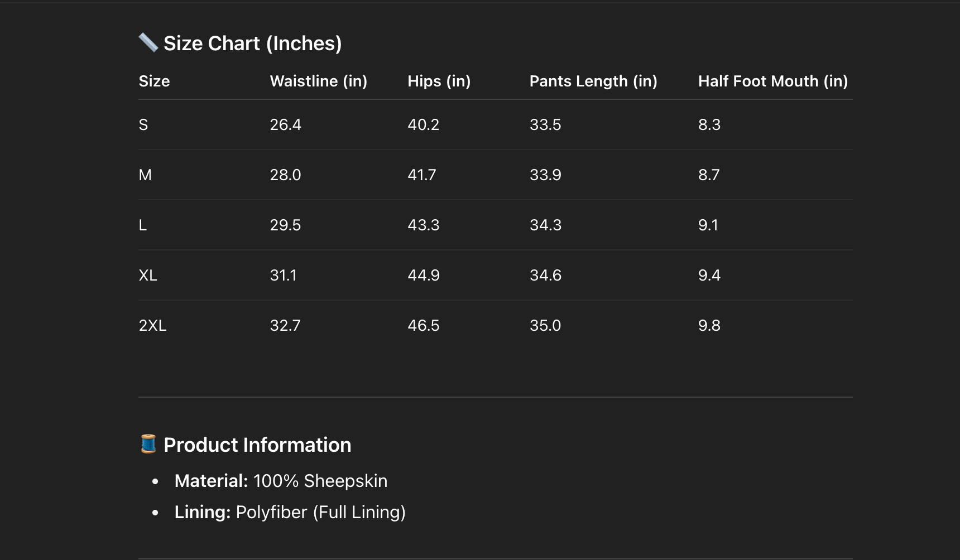Click the Size column header

[x=154, y=81]
